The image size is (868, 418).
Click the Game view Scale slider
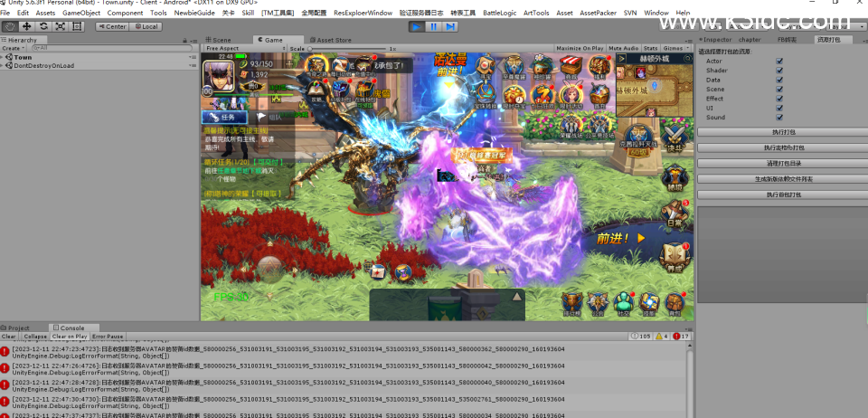[x=349, y=49]
